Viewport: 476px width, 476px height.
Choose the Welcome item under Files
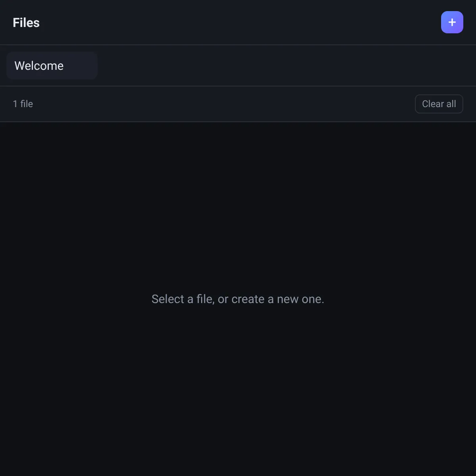pos(52,65)
